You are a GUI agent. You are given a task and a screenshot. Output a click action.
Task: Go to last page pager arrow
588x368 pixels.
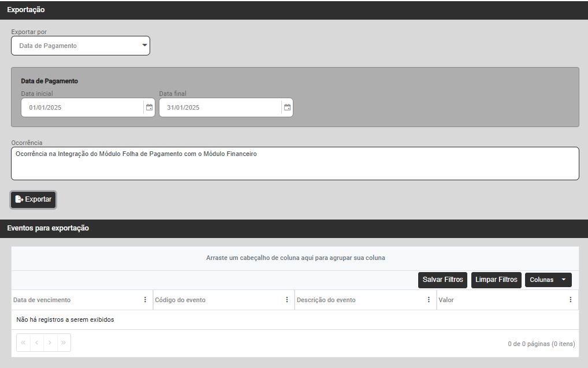[x=64, y=343]
